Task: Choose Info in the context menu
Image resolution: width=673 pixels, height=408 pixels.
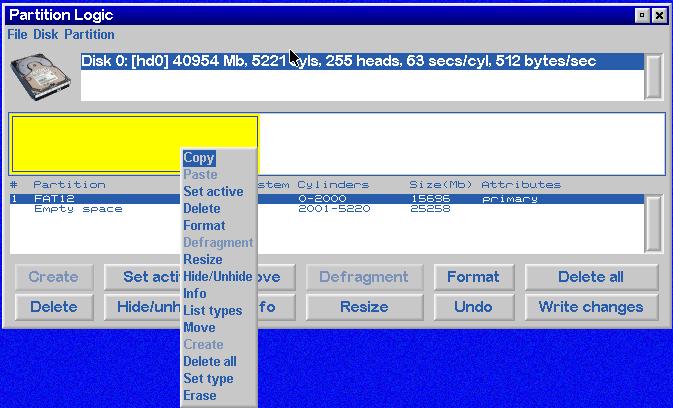Action: (x=195, y=293)
